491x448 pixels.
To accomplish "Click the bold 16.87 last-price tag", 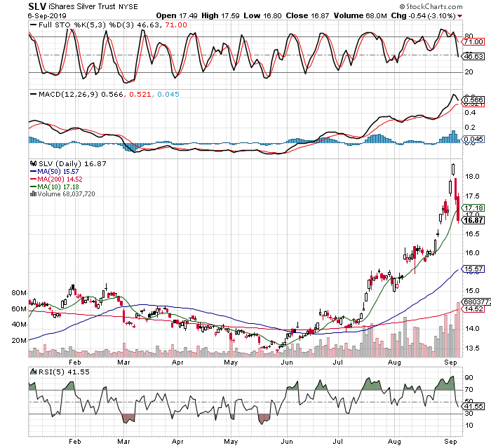I will pos(473,220).
